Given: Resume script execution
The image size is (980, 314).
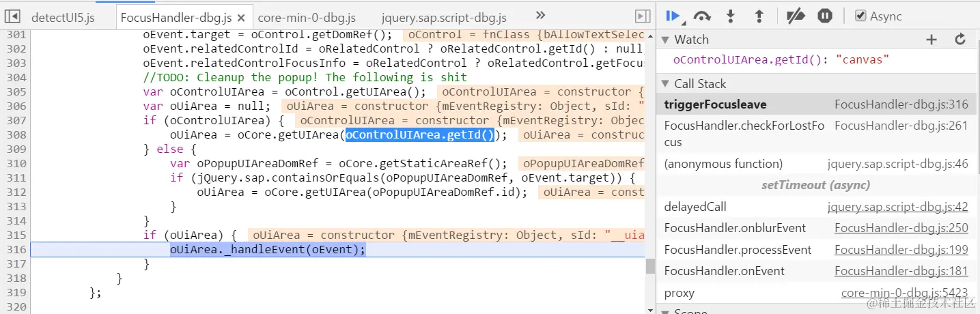Looking at the screenshot, I should click(673, 16).
